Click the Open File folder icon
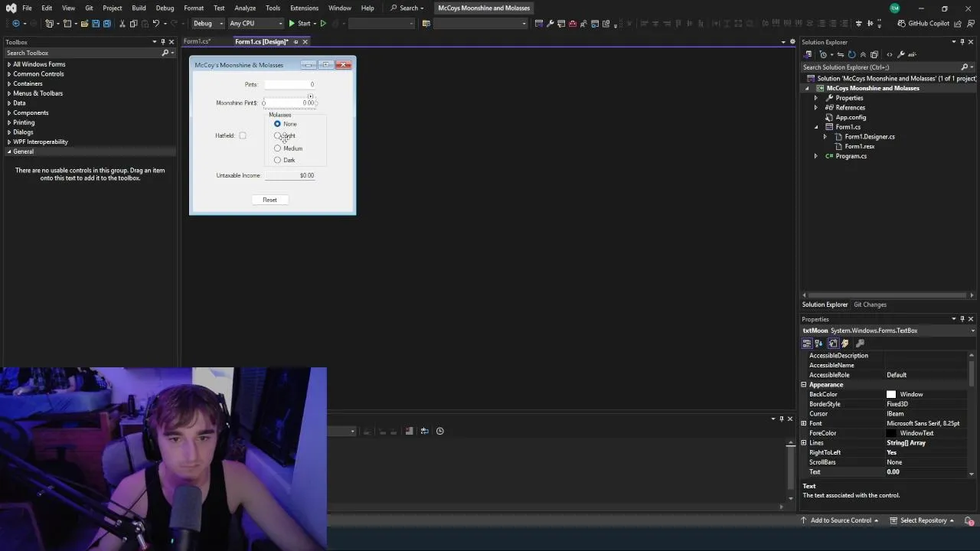This screenshot has width=980, height=551. [84, 24]
